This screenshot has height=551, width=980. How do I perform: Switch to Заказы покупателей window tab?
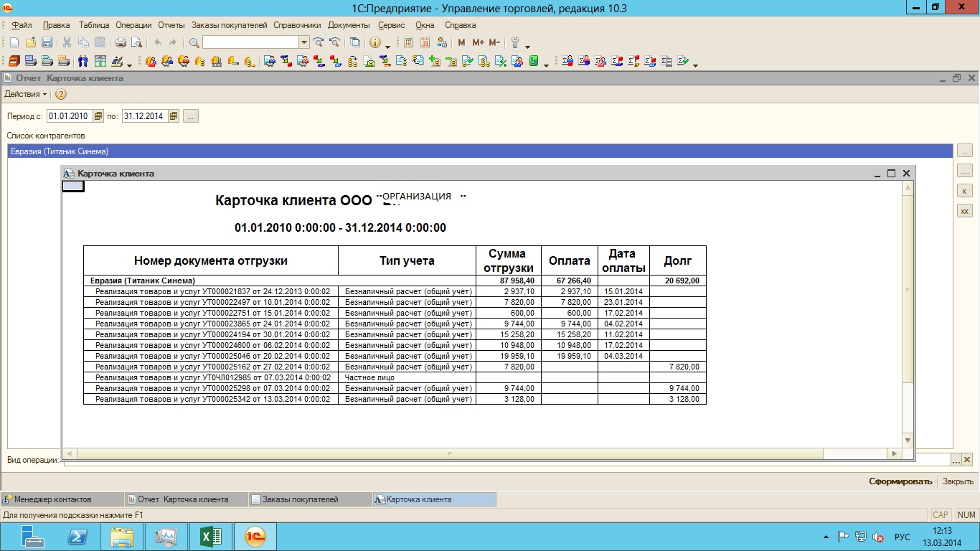[300, 499]
